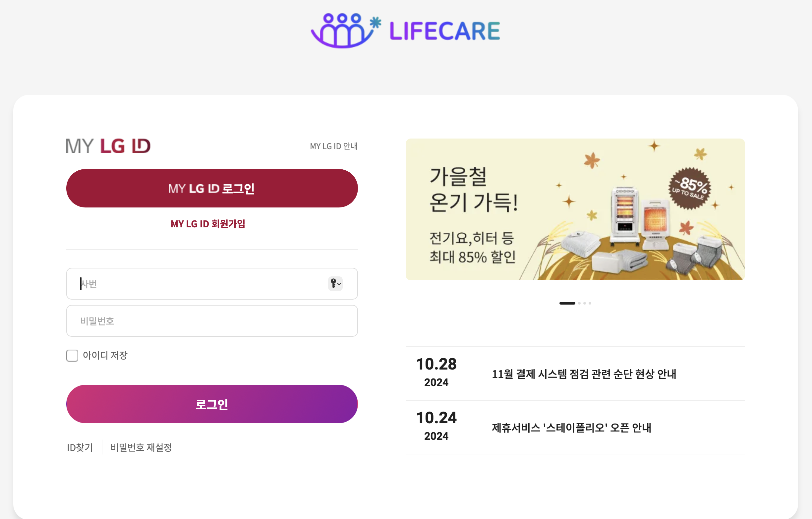The image size is (812, 519).
Task: Select the third carousel indicator dot
Action: [x=585, y=303]
